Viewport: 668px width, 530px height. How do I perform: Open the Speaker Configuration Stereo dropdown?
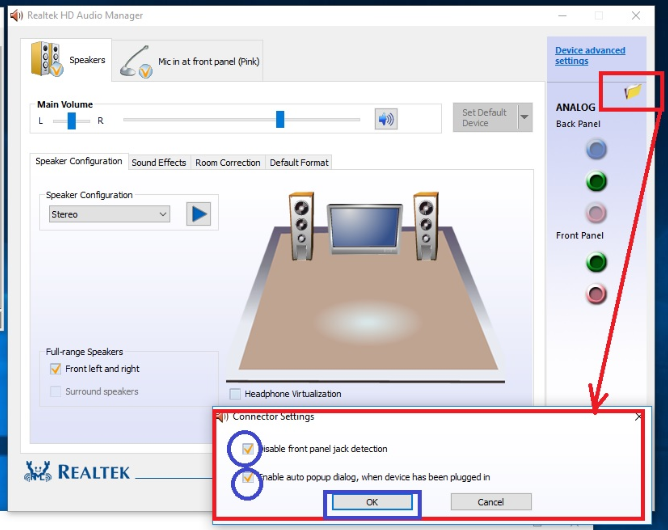pos(109,214)
